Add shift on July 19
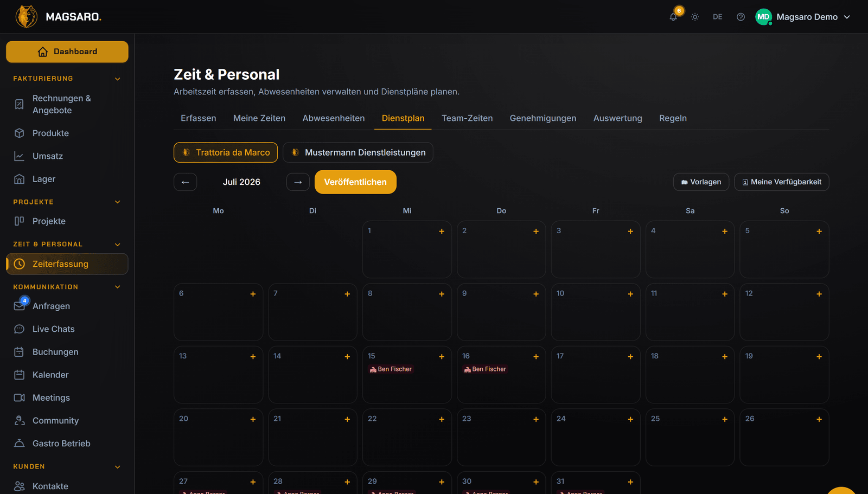 tap(819, 357)
